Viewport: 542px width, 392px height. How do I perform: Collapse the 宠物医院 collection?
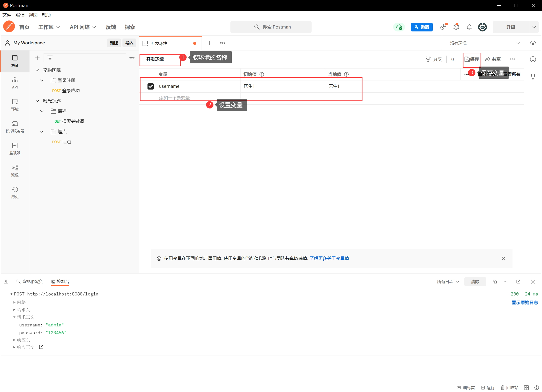(x=37, y=70)
